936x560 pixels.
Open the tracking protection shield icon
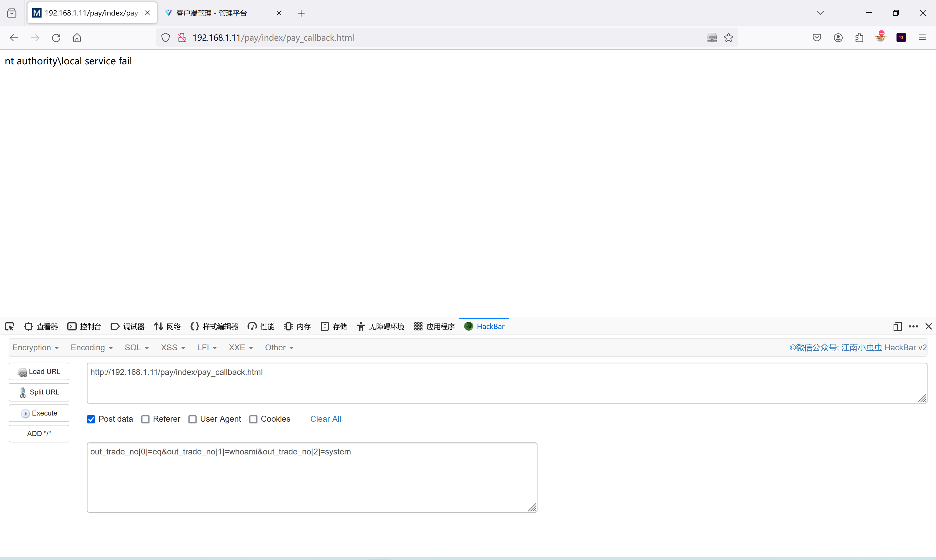click(x=165, y=38)
